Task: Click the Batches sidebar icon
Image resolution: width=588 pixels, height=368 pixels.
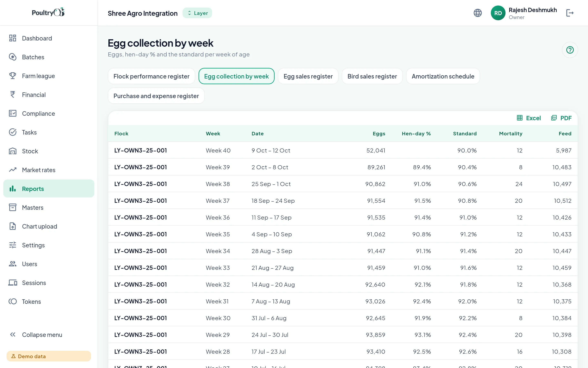Action: click(13, 57)
